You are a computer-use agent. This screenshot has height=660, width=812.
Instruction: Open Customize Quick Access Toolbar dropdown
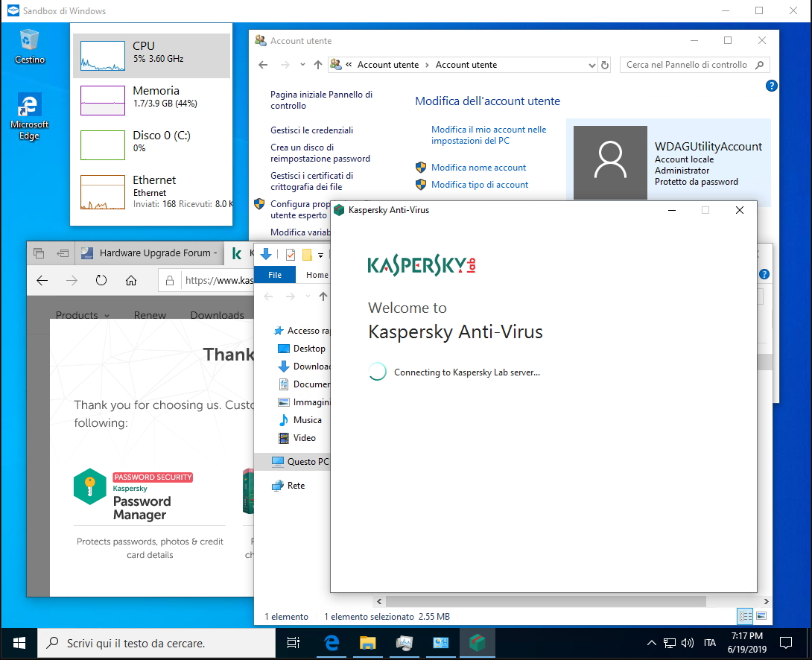320,255
